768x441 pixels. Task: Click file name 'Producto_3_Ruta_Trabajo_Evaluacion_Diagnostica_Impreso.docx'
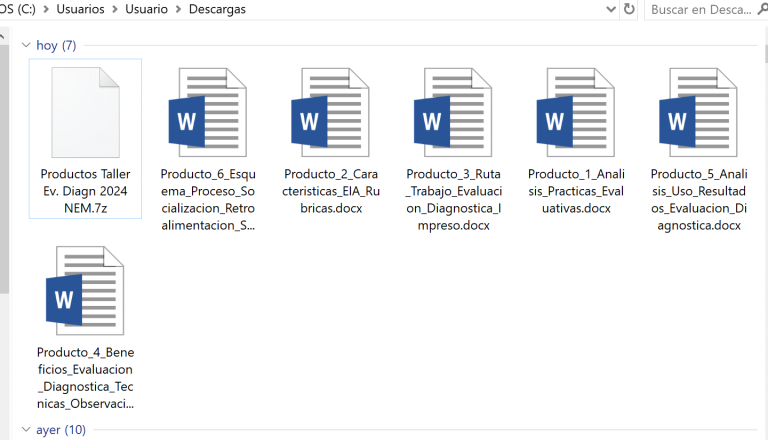[x=454, y=199]
